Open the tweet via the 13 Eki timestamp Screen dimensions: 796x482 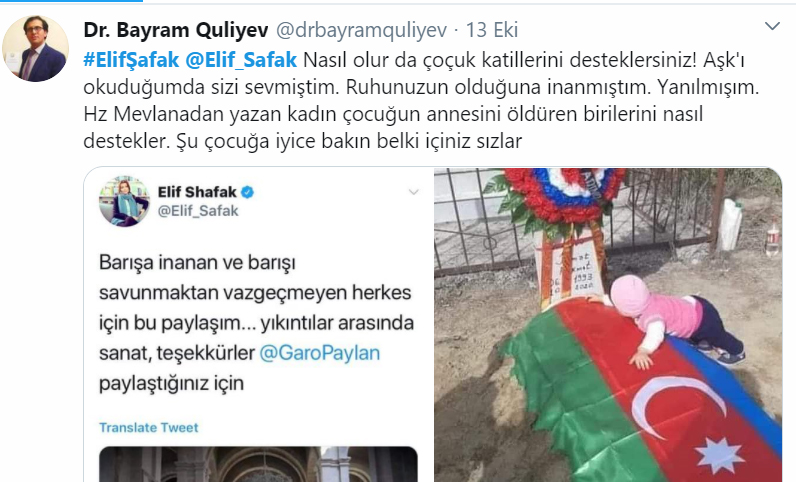(492, 30)
